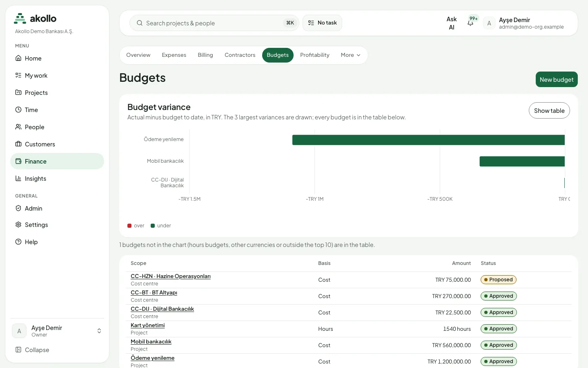Click the Ödeme yenileme chart bar

[x=428, y=140]
